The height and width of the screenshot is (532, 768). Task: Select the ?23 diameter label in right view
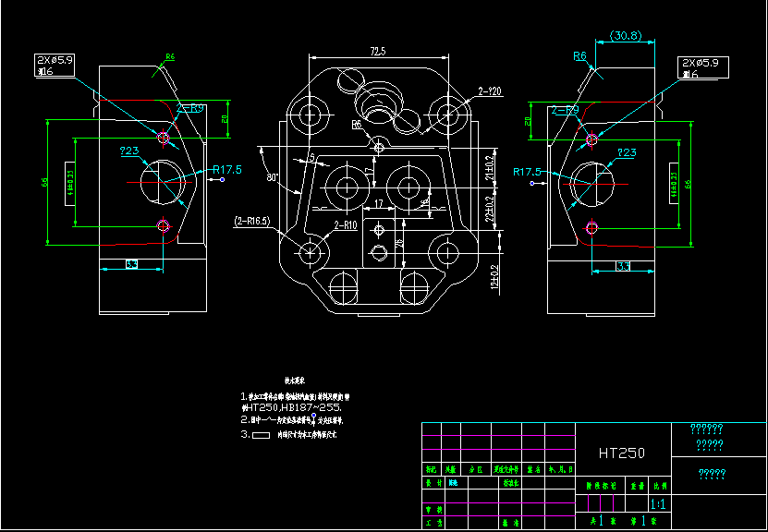click(627, 152)
